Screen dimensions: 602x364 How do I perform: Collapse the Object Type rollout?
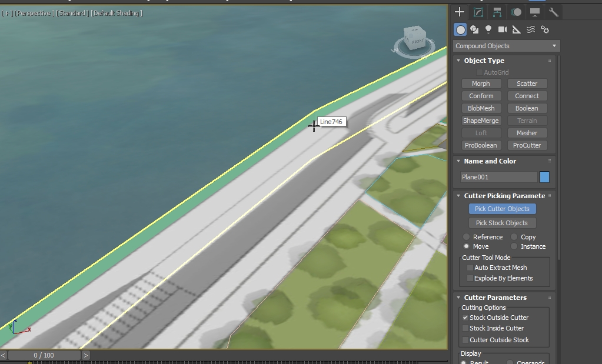(458, 61)
